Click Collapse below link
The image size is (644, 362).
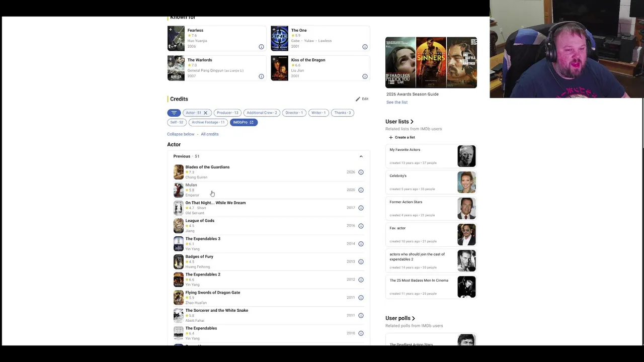tap(181, 134)
